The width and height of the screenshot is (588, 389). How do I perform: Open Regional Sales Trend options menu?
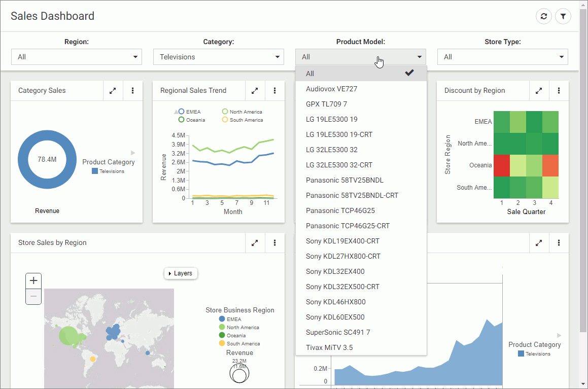(x=275, y=91)
